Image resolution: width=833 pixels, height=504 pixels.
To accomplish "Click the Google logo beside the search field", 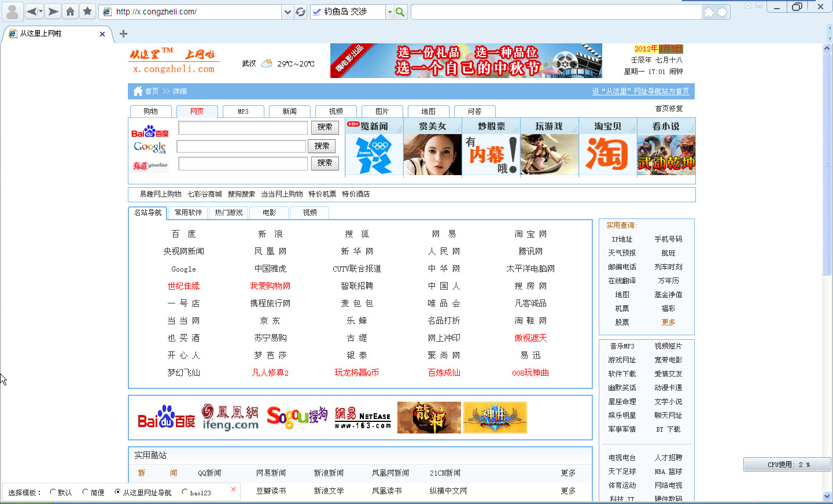I will pyautogui.click(x=150, y=147).
